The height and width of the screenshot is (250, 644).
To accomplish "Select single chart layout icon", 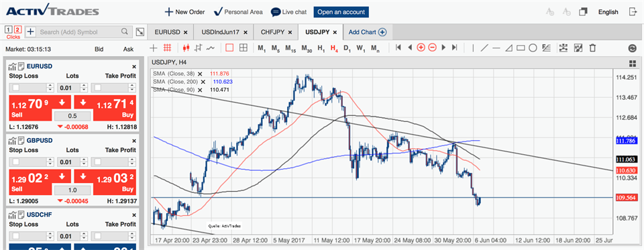I will pos(229,48).
